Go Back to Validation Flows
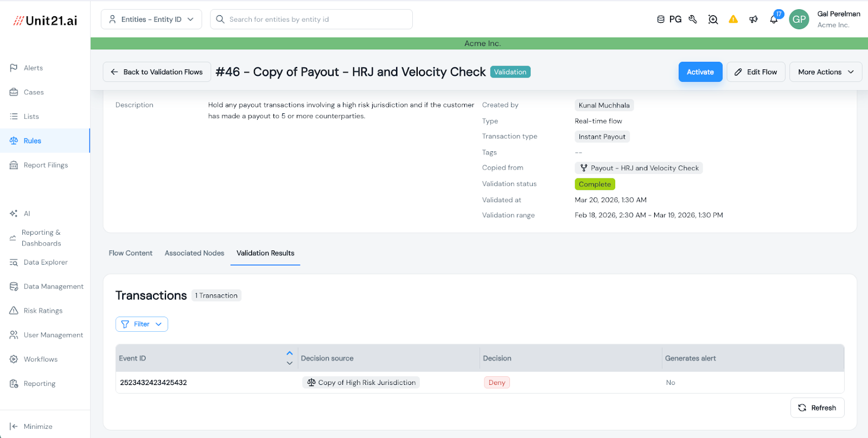 [157, 72]
